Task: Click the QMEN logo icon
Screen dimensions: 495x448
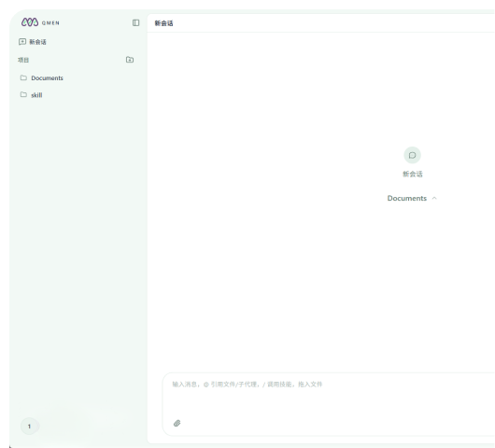Action: pyautogui.click(x=30, y=22)
